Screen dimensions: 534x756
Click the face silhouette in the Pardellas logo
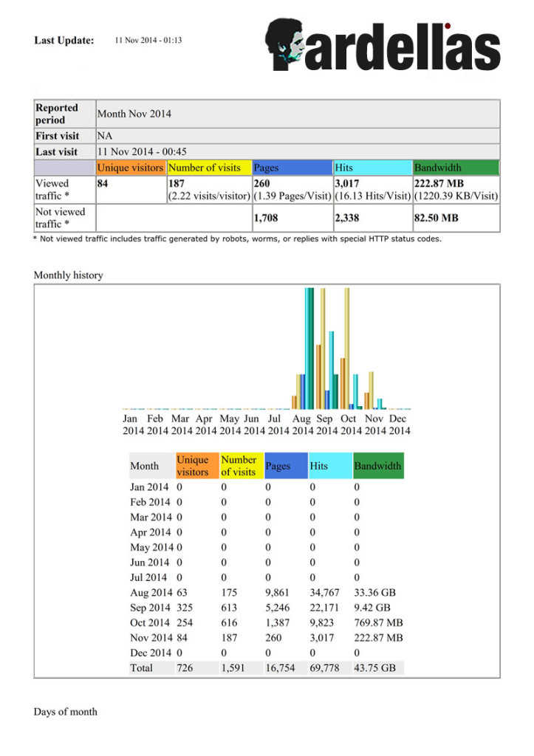[285, 44]
